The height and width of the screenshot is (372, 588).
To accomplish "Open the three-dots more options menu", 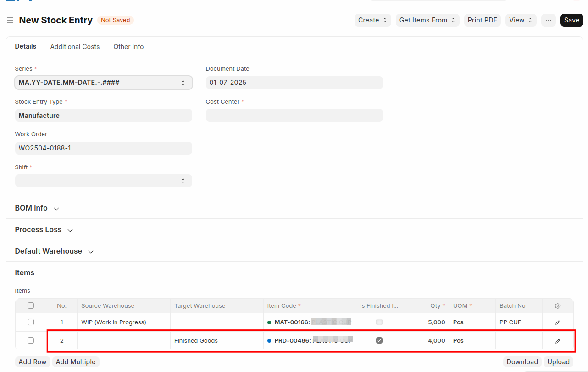I will point(549,20).
